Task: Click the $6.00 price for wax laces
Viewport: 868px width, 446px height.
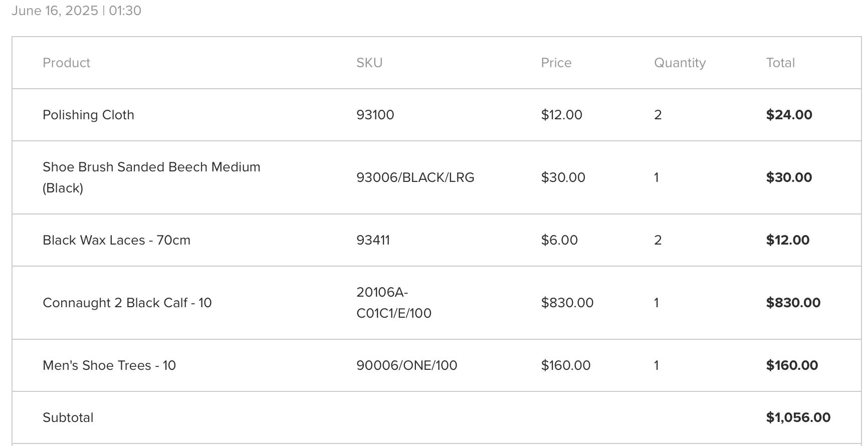Action: (559, 240)
